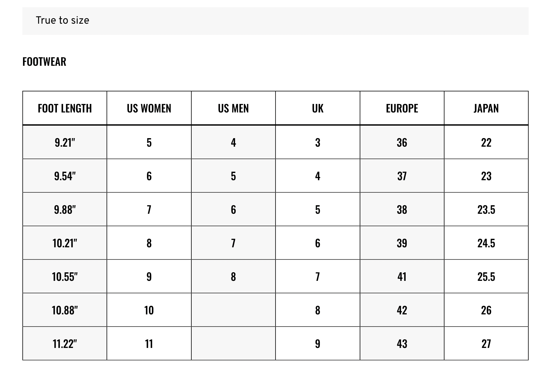Click the UK column header
The width and height of the screenshot is (553, 392).
tap(318, 108)
